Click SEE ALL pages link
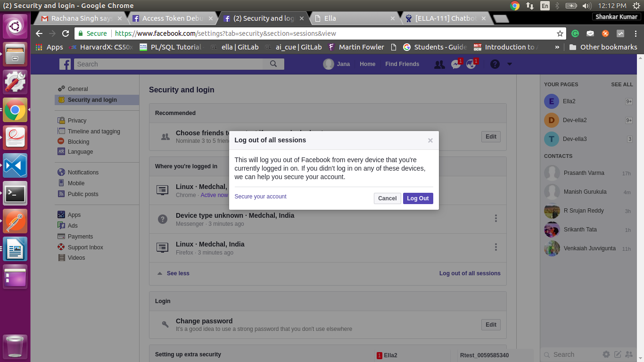The image size is (644, 362). (622, 84)
